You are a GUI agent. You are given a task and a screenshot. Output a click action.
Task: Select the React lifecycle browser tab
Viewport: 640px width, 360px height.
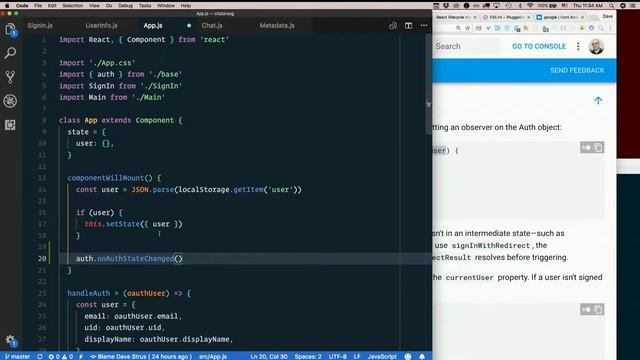click(456, 17)
